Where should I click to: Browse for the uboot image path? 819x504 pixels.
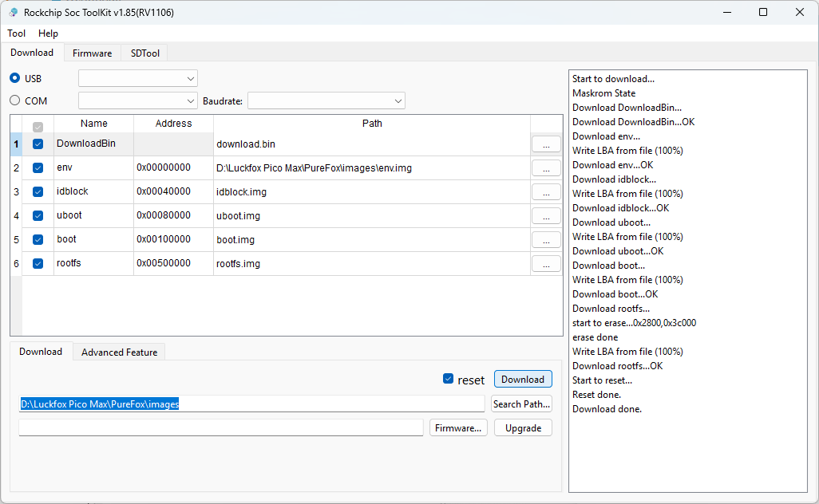tap(546, 216)
